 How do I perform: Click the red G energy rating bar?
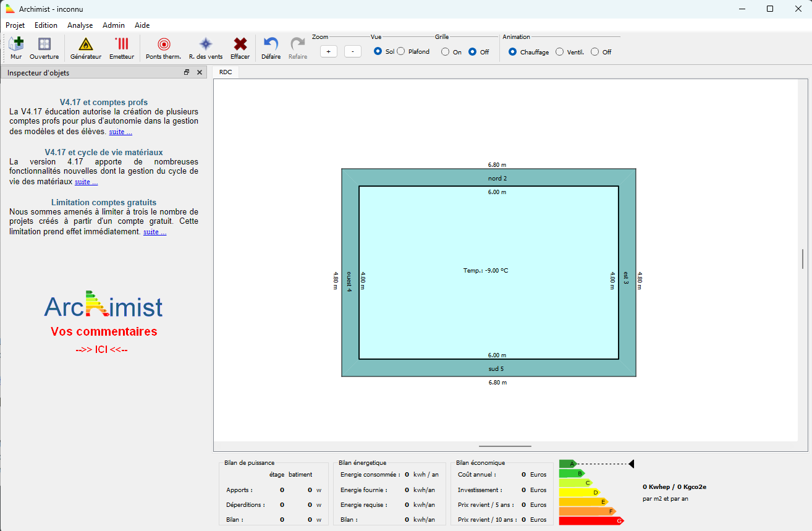pos(590,521)
